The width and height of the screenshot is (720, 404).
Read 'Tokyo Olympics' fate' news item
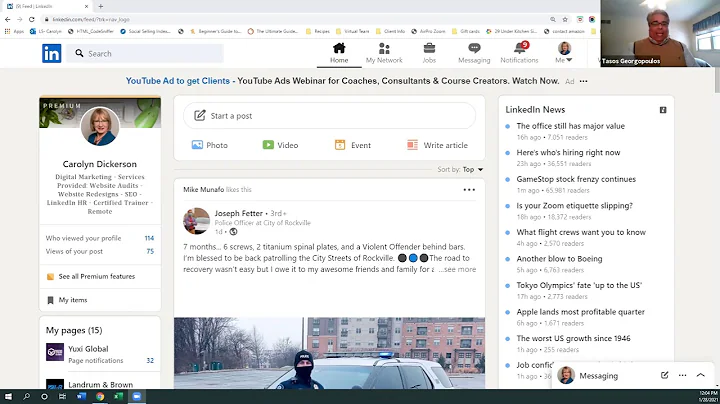[579, 285]
